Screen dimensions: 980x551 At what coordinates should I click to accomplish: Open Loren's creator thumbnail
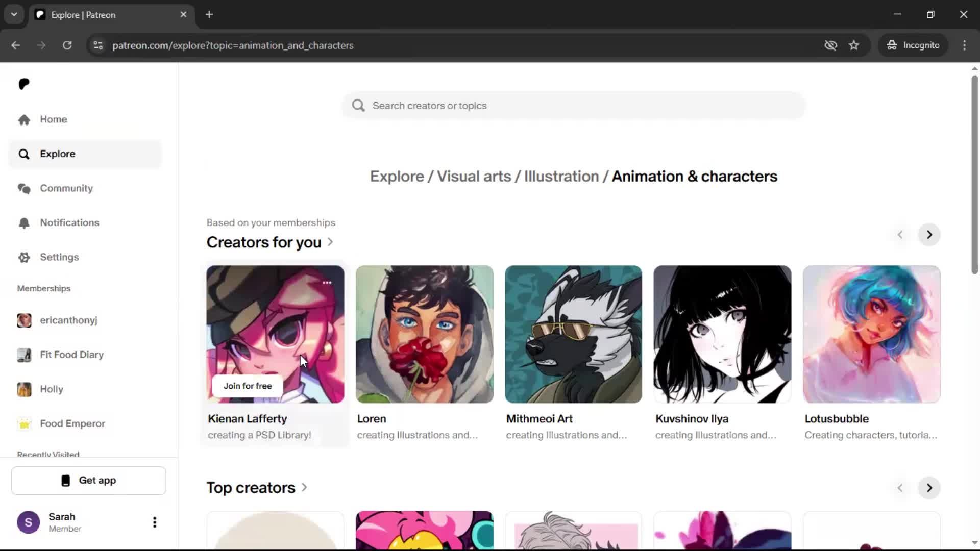(x=425, y=334)
